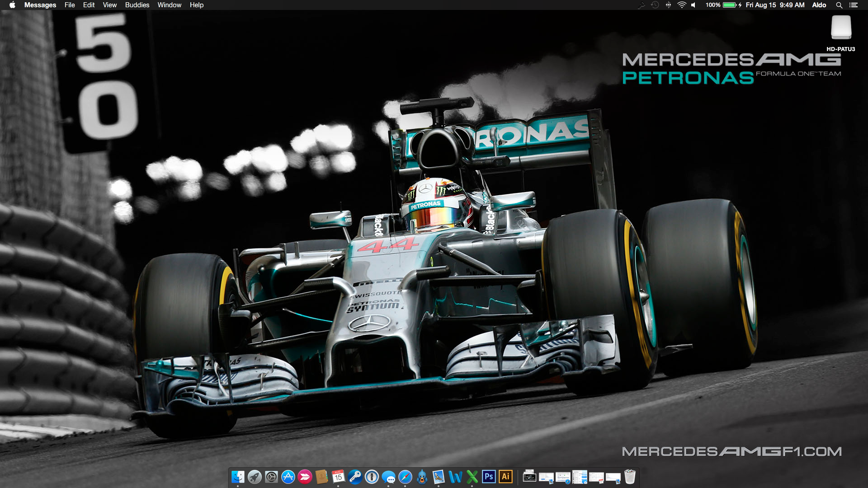Open Tweetbot bird icon in Dock
The height and width of the screenshot is (488, 868).
click(x=422, y=477)
